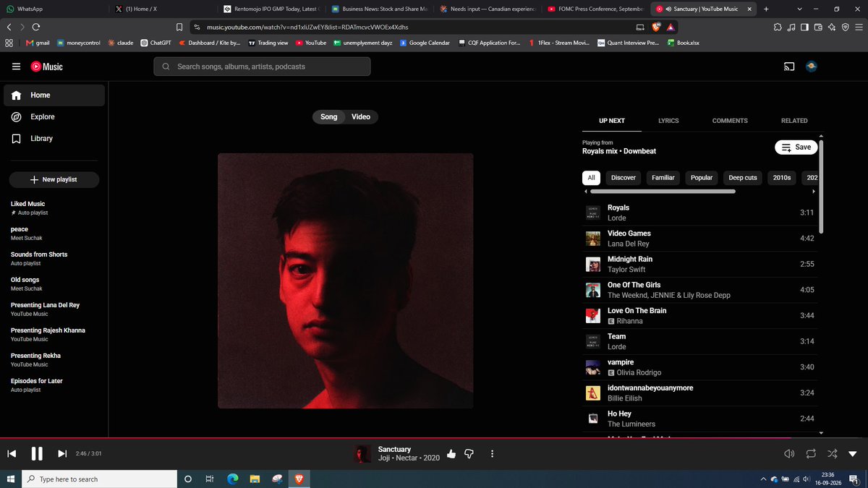
Task: Select the Popular filter chip
Action: coord(702,178)
